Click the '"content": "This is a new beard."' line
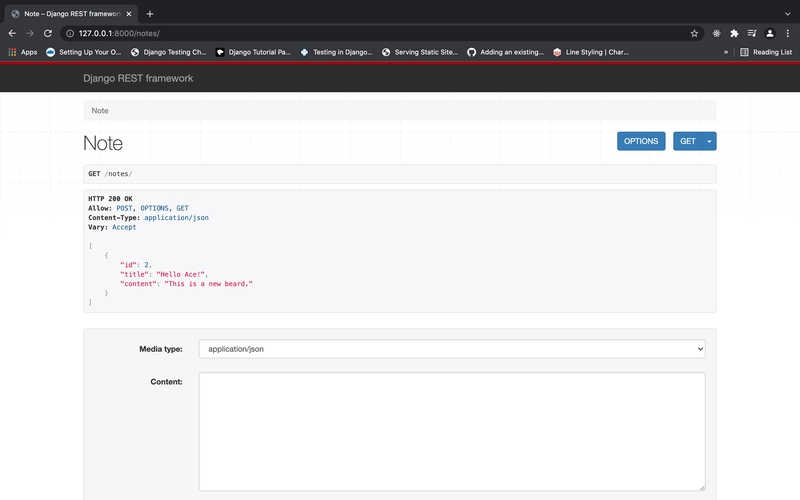The height and width of the screenshot is (500, 800). (x=186, y=284)
